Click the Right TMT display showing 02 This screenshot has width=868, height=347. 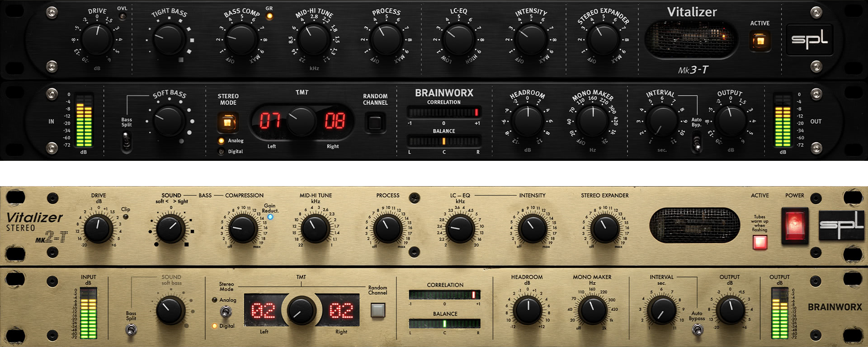pos(341,310)
